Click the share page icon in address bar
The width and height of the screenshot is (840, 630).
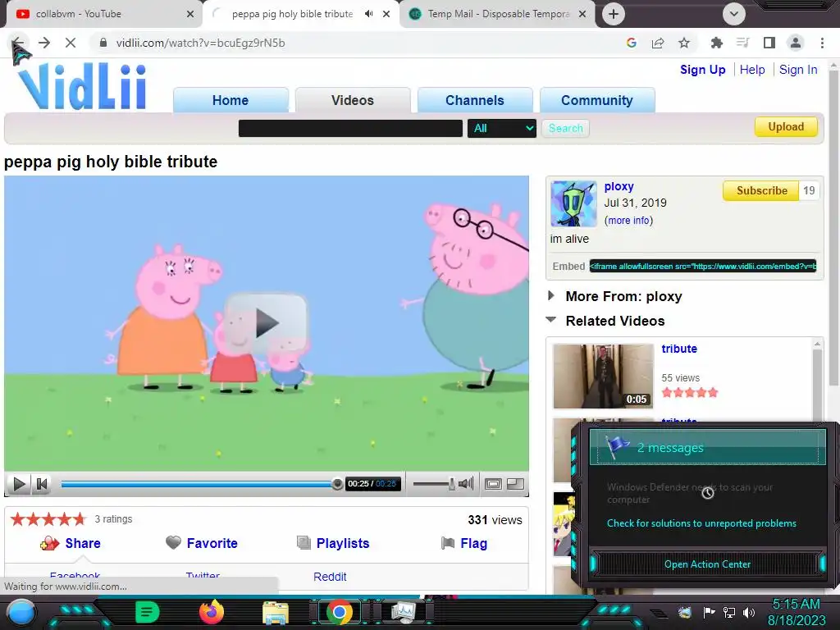[x=658, y=43]
